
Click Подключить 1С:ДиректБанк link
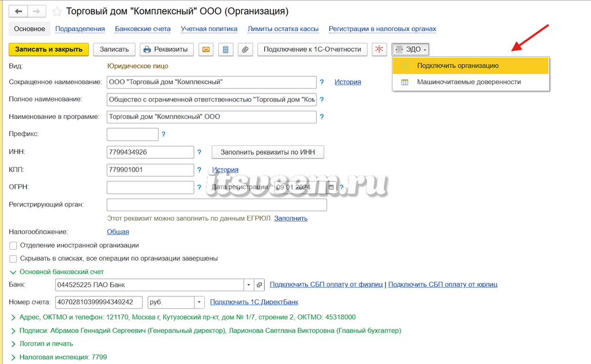click(254, 302)
